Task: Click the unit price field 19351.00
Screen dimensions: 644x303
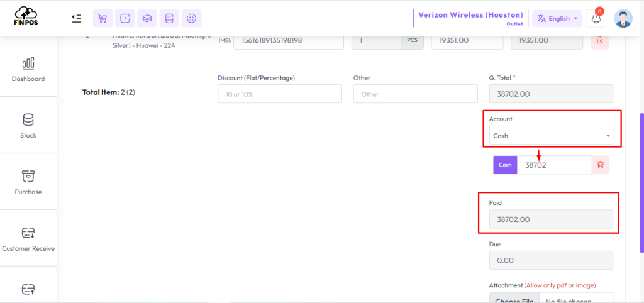Action: click(x=467, y=41)
